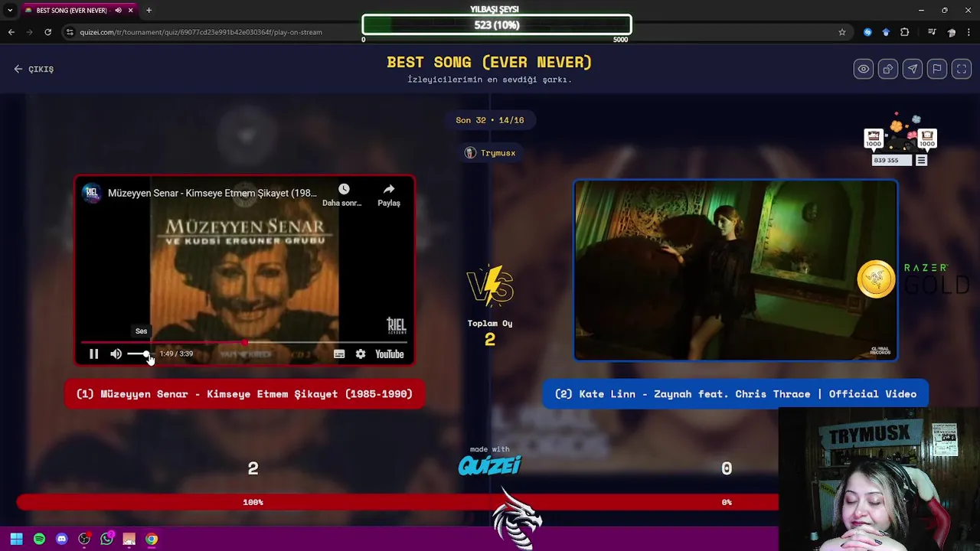Go back in the browser
Image resolution: width=980 pixels, height=551 pixels.
[11, 32]
